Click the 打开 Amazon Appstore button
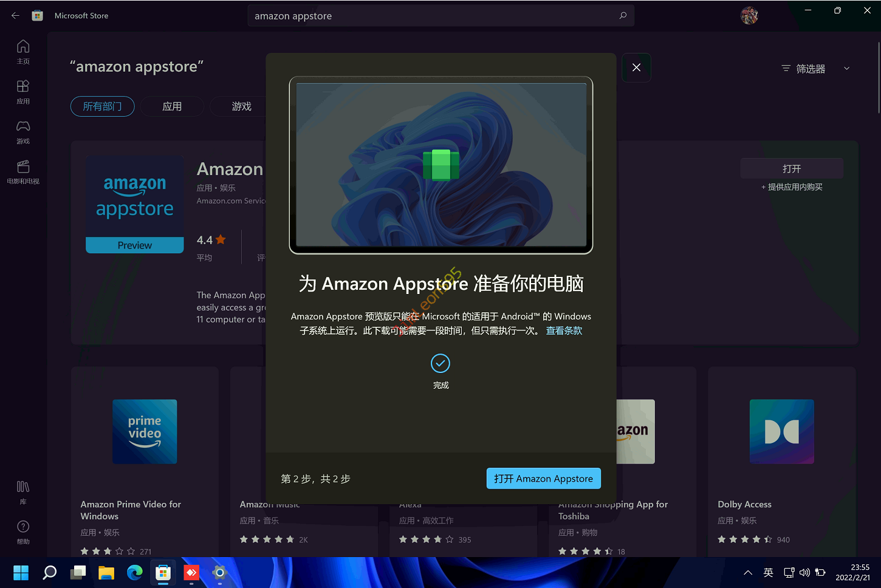This screenshot has height=588, width=881. click(x=543, y=479)
